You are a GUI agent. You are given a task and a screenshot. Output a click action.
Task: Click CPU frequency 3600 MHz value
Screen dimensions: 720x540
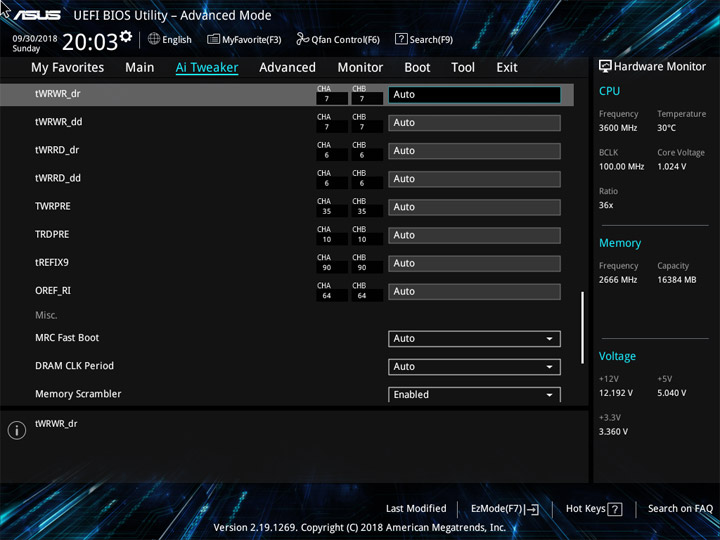tap(618, 128)
